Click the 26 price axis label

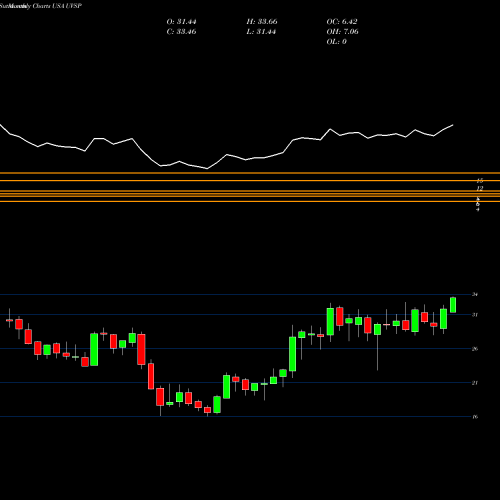[x=475, y=349]
